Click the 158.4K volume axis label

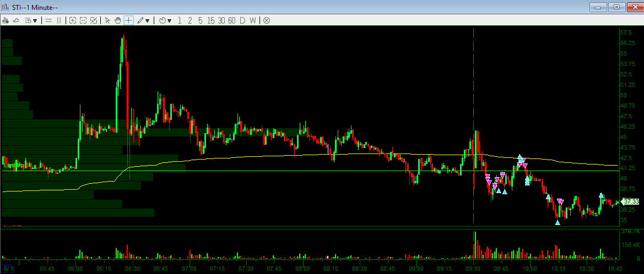point(631,245)
